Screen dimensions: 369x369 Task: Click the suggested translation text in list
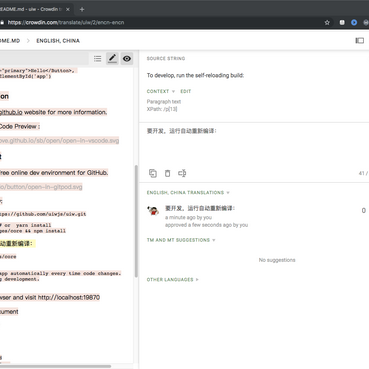[x=200, y=208]
